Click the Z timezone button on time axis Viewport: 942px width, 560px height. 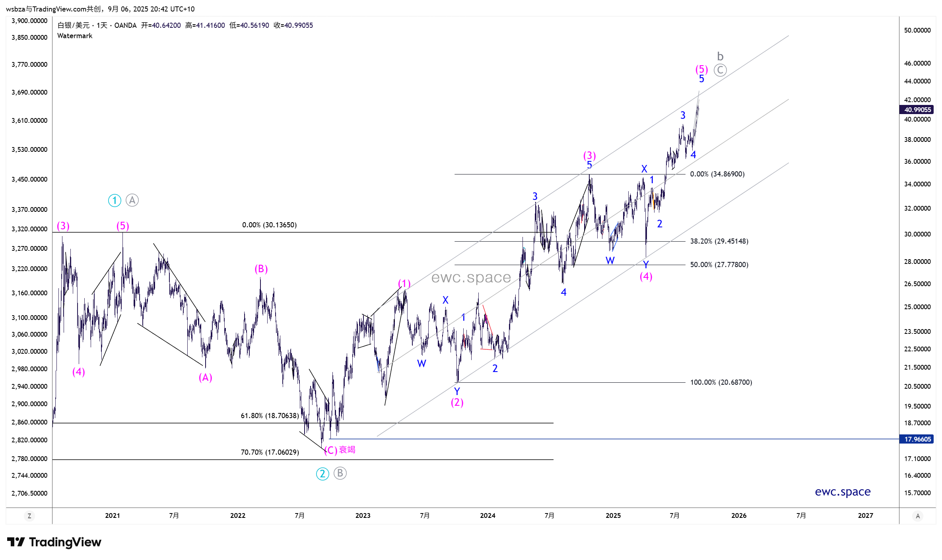click(x=29, y=516)
